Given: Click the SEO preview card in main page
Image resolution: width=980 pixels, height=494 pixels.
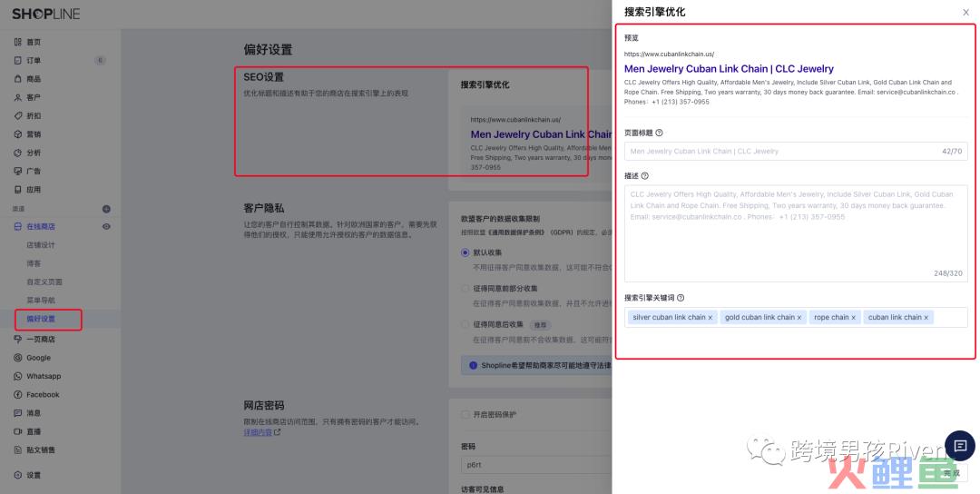Looking at the screenshot, I should pyautogui.click(x=536, y=143).
